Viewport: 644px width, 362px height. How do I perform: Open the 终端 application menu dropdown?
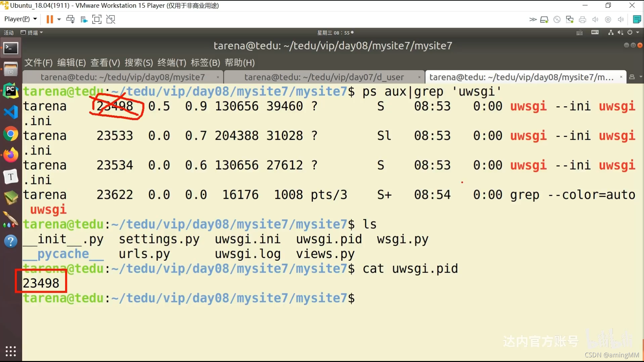click(32, 33)
